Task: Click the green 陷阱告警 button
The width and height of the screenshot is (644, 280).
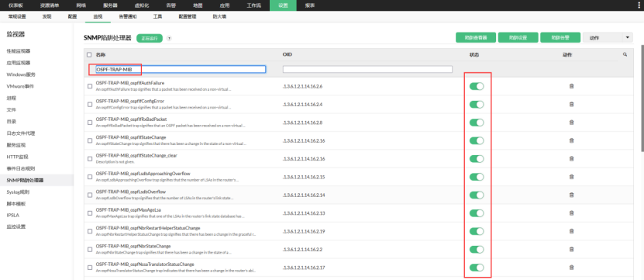Action: click(560, 37)
